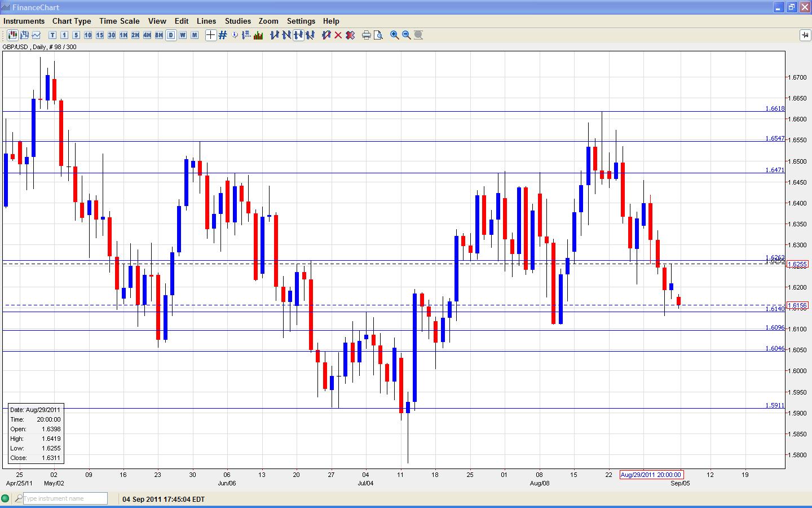Choose the first trend line drawing tool
812x508 pixels.
point(275,35)
